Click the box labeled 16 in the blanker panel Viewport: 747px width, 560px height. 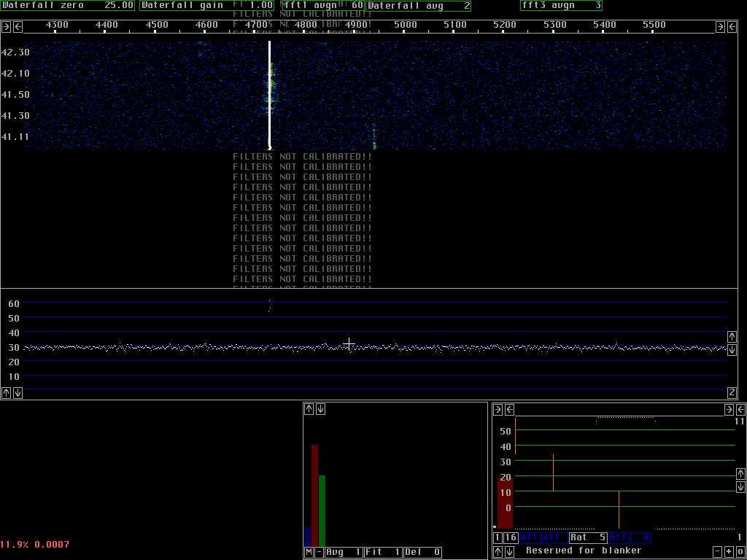point(511,537)
